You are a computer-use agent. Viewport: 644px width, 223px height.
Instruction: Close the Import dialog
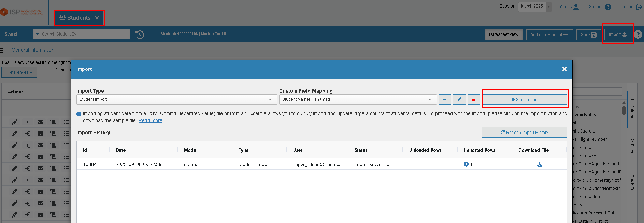(x=564, y=69)
